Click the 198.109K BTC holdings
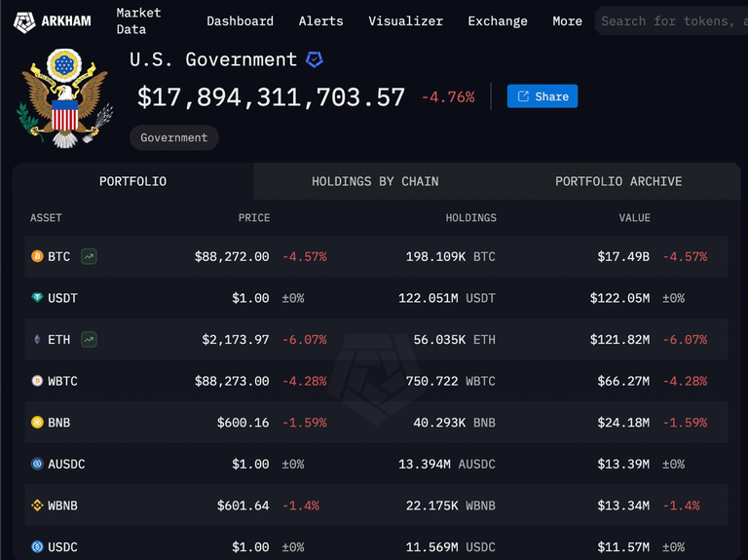Image resolution: width=748 pixels, height=560 pixels. tap(450, 257)
